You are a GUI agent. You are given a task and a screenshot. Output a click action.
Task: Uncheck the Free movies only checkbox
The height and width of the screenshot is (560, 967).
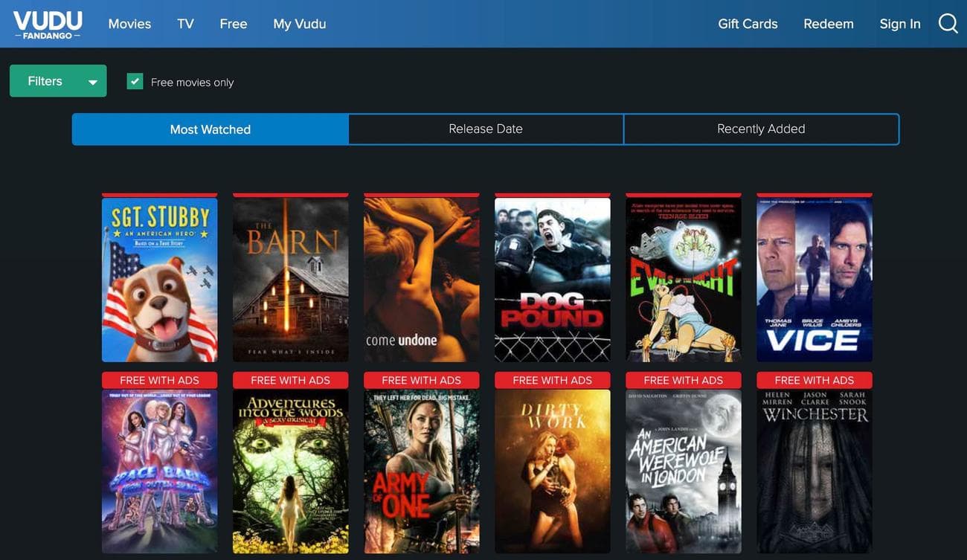point(135,82)
